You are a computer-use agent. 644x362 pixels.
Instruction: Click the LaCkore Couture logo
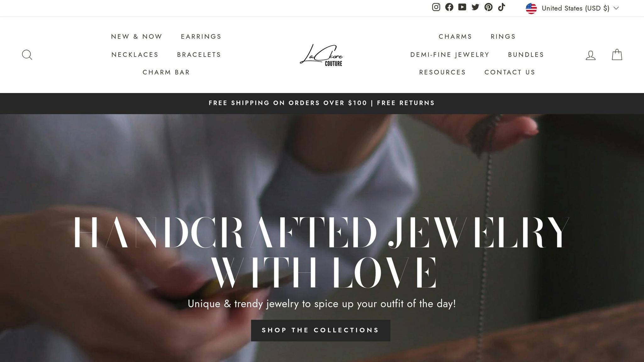pyautogui.click(x=321, y=55)
